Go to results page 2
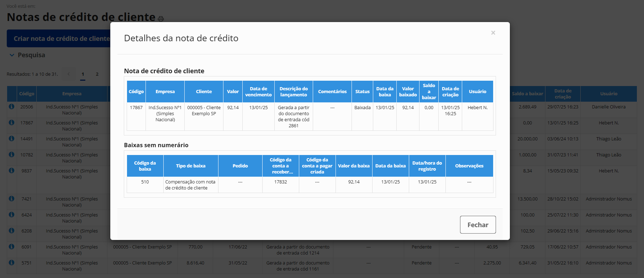The width and height of the screenshot is (644, 278). pyautogui.click(x=97, y=74)
